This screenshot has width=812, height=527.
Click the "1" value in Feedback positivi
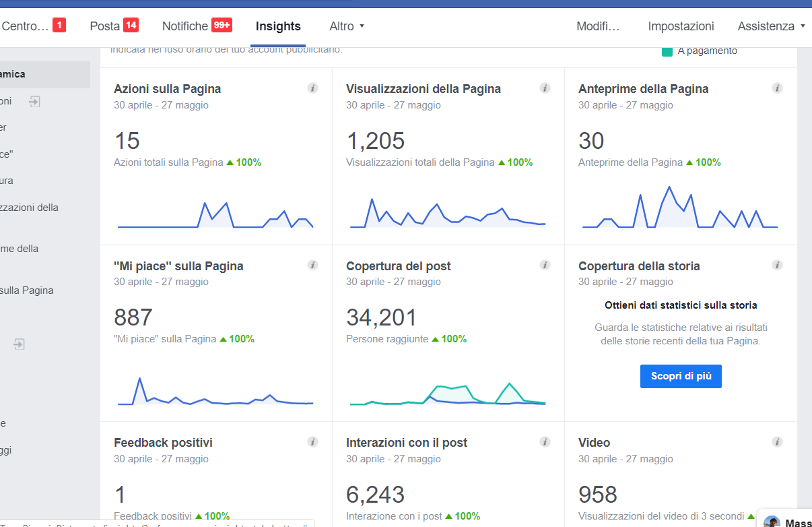click(120, 495)
